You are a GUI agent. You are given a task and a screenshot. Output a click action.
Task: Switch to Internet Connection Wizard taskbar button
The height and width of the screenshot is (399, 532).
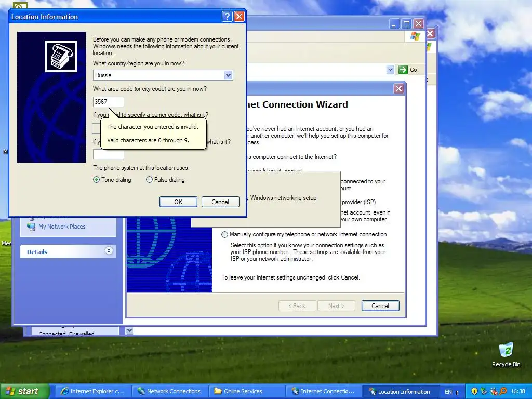[x=323, y=391]
